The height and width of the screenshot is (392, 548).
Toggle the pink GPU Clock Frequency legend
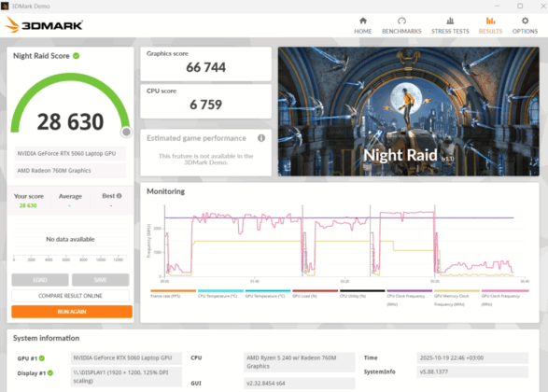pos(505,298)
